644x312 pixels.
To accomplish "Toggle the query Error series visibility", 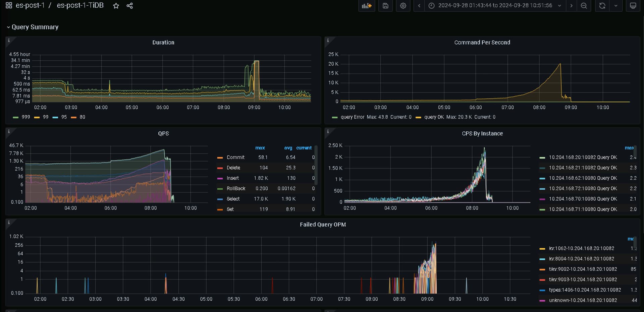I will click(x=352, y=117).
